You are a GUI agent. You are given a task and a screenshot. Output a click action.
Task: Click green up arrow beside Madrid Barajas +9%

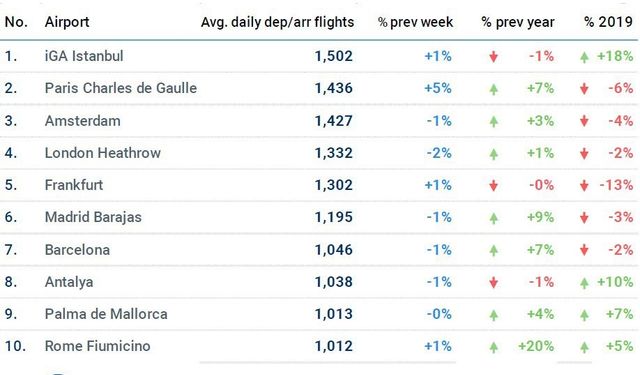(494, 218)
